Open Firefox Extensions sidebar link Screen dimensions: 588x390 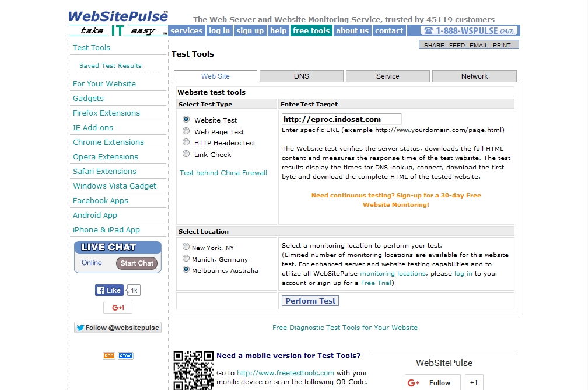pyautogui.click(x=106, y=113)
